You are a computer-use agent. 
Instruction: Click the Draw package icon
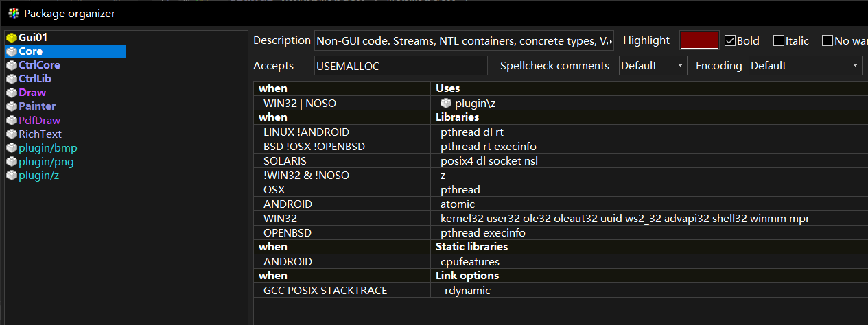[11, 93]
